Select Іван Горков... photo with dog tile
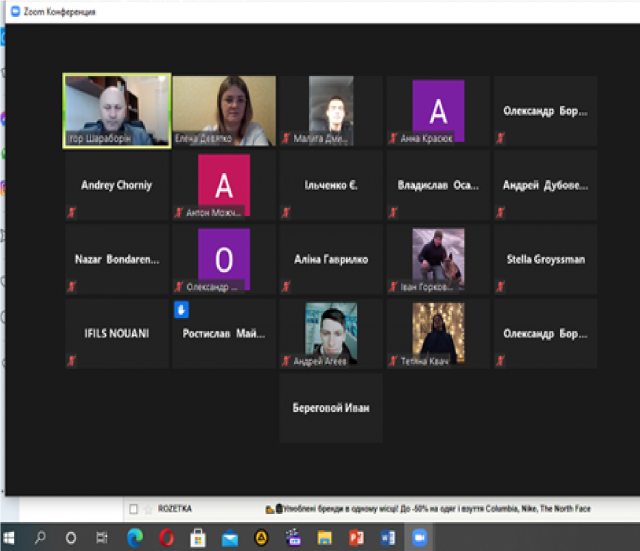Image resolution: width=640 pixels, height=551 pixels. coord(438,259)
